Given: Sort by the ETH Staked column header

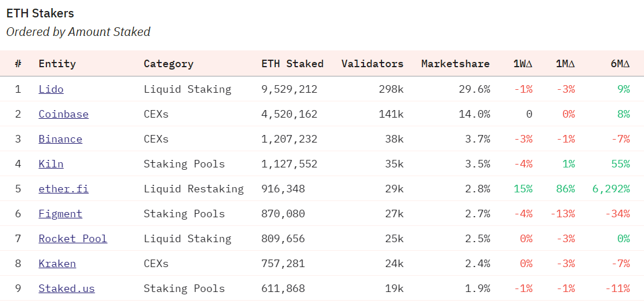Looking at the screenshot, I should [292, 64].
